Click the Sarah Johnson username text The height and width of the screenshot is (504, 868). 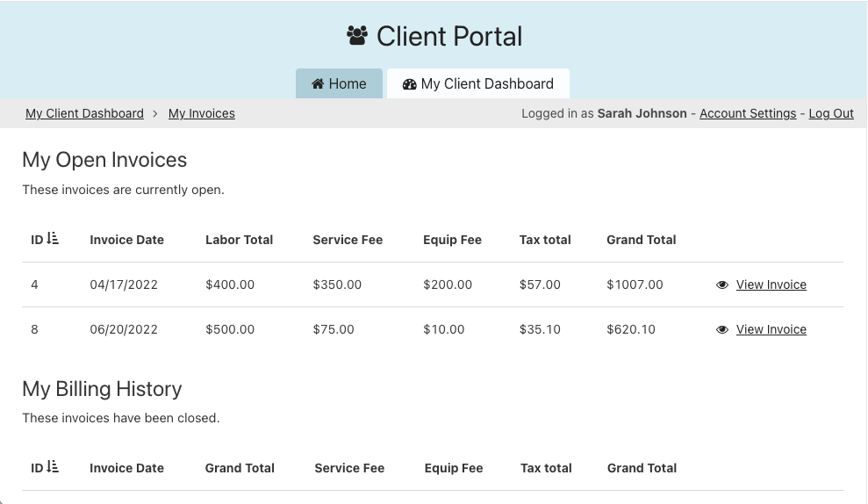click(642, 113)
